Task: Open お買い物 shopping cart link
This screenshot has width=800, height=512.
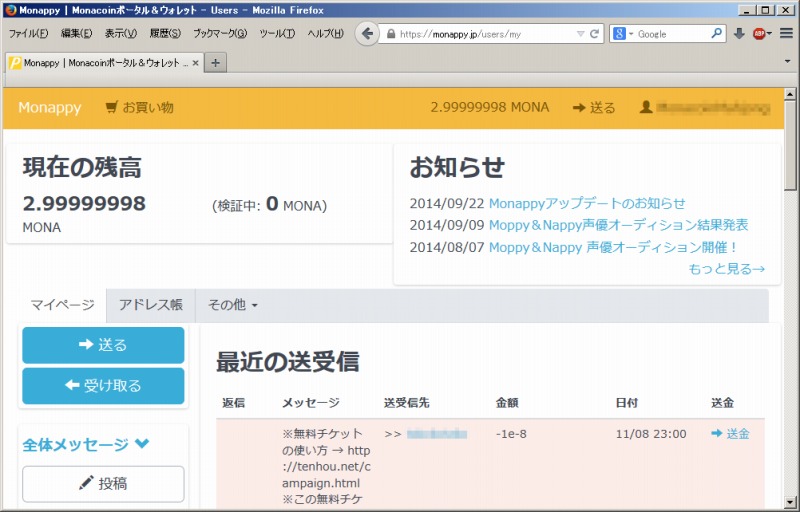Action: pyautogui.click(x=139, y=108)
